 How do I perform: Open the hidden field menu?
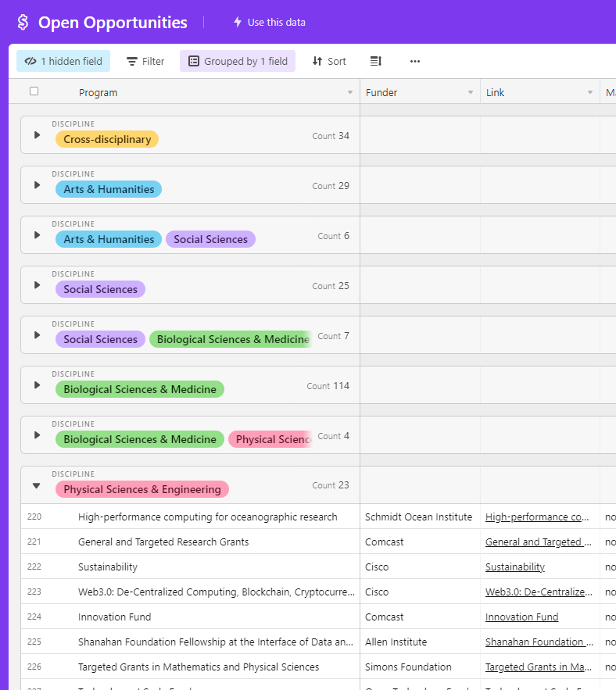pos(63,61)
